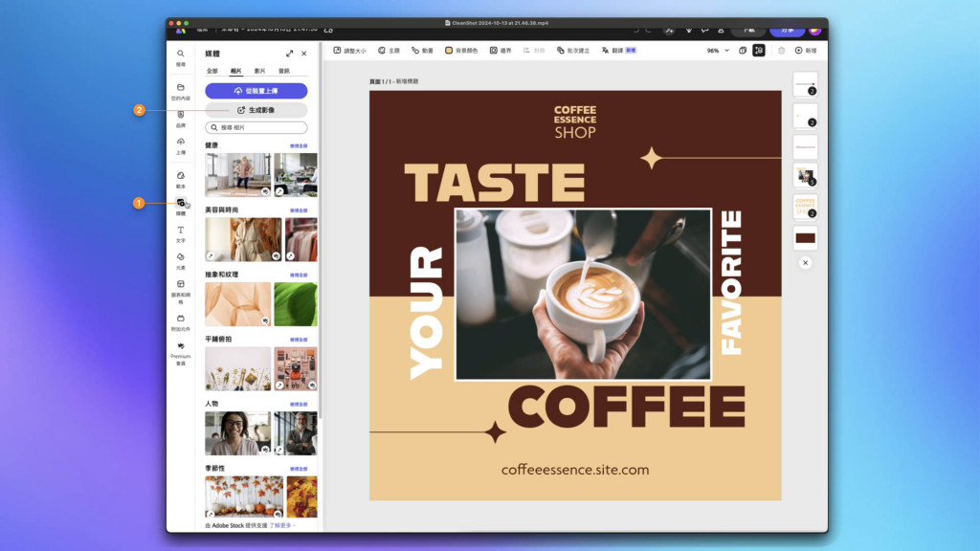Screen dimensions: 980x551
Task: Open the 附加元件 add-ons sidebar item
Action: [181, 322]
